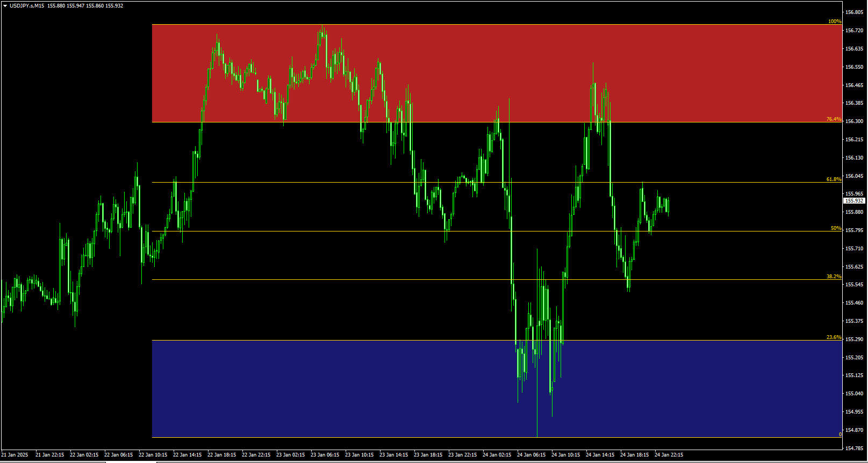Click the 22 Jan 10:15 time label

tap(153, 455)
